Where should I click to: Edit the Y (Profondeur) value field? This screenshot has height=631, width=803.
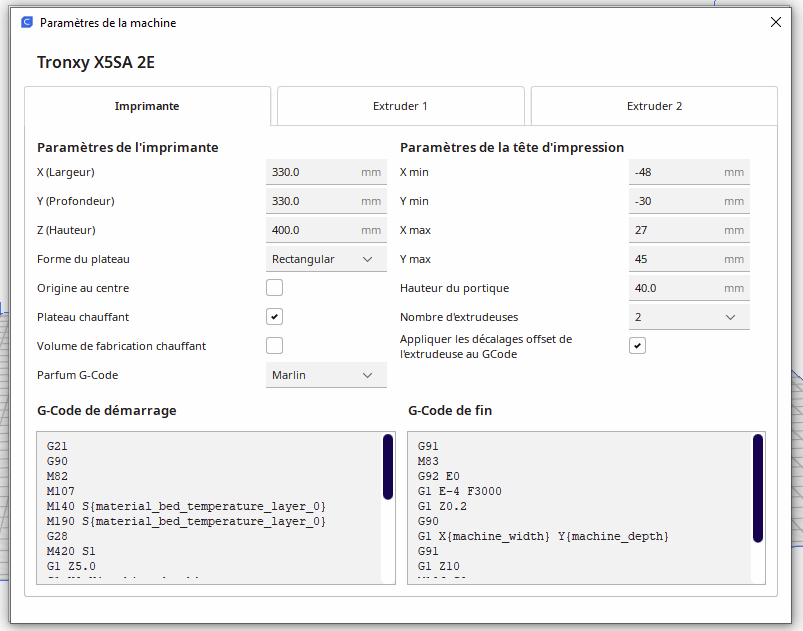326,201
